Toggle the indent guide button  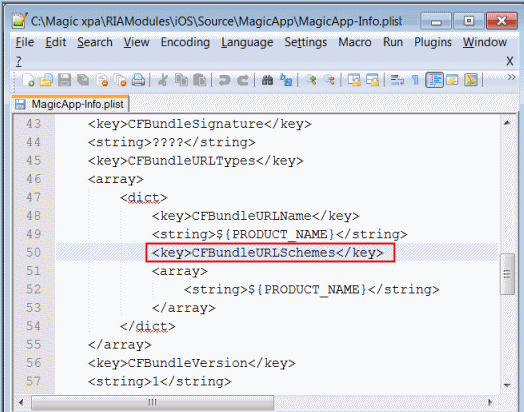(x=434, y=80)
